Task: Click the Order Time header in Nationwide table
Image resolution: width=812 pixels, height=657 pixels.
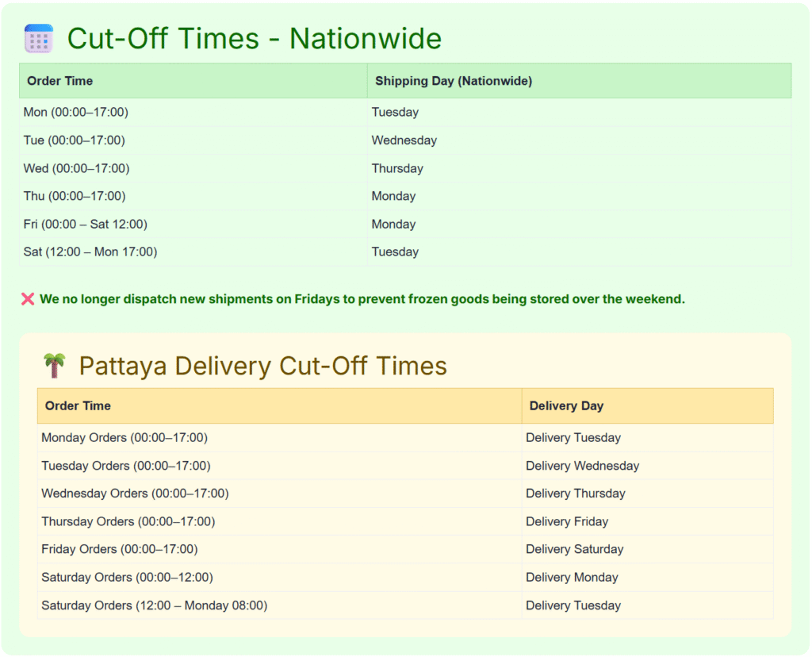Action: pos(59,81)
